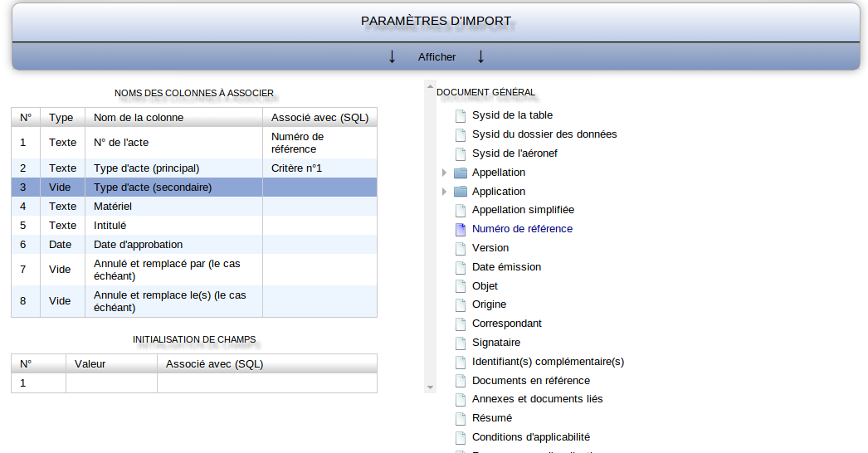
Task: Select the Sysid du dossier des données item
Action: click(x=544, y=134)
